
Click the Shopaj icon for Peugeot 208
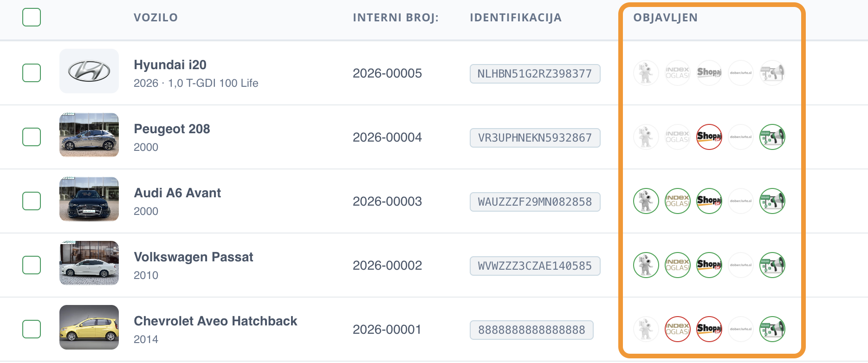709,137
